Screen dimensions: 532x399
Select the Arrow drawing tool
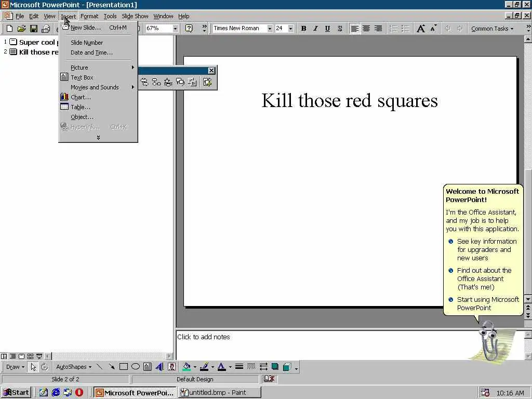112,367
